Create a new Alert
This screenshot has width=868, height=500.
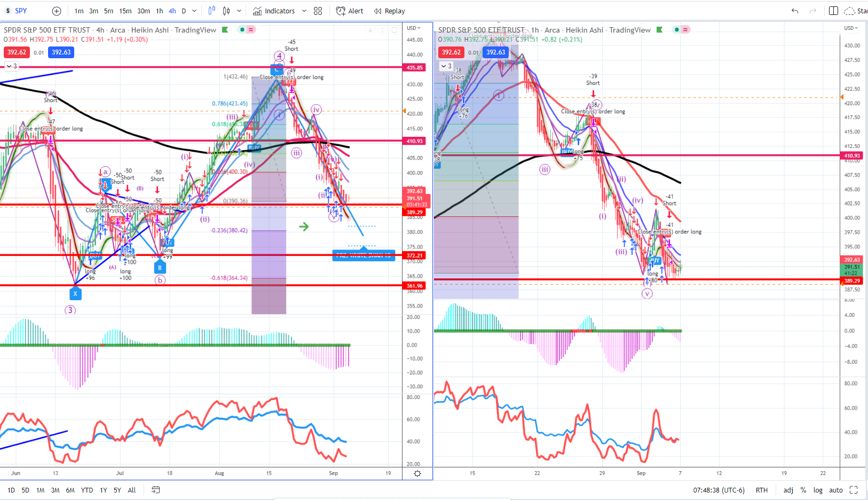[350, 11]
